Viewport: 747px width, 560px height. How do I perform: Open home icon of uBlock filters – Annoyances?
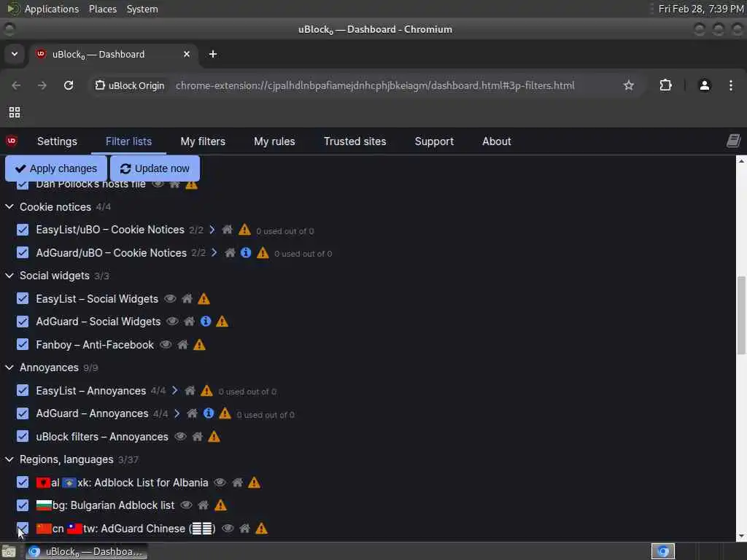[198, 436]
